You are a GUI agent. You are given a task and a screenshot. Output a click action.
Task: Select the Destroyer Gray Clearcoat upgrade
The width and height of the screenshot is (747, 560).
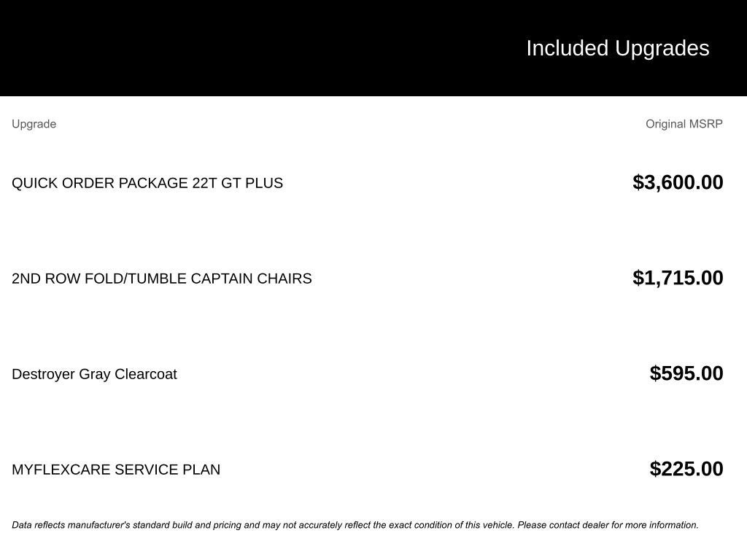(94, 374)
